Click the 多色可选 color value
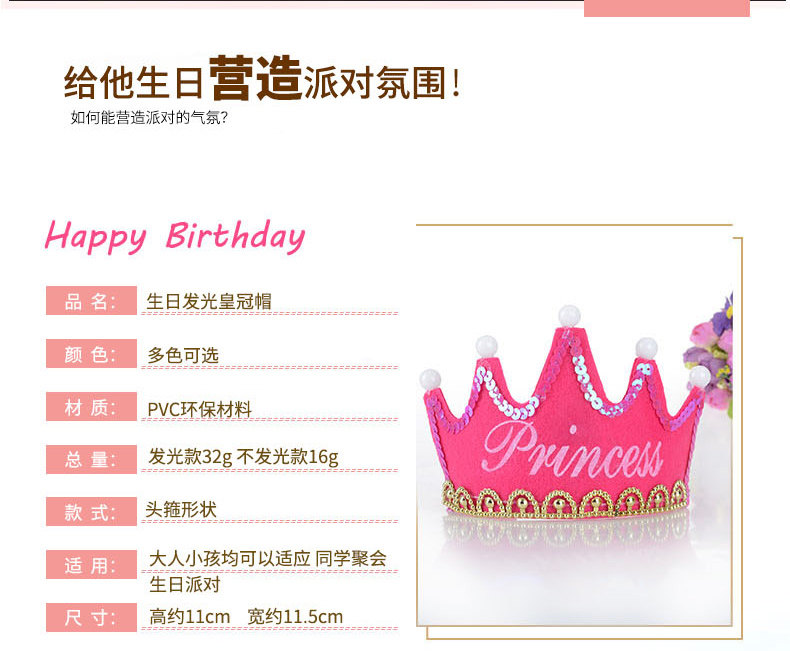This screenshot has width=790, height=651. pyautogui.click(x=183, y=355)
